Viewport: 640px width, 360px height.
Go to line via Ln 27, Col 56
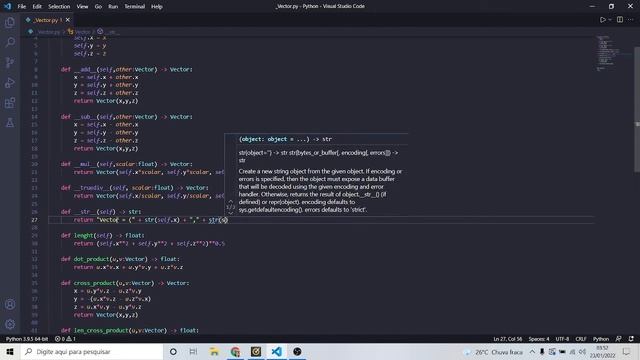[507, 339]
